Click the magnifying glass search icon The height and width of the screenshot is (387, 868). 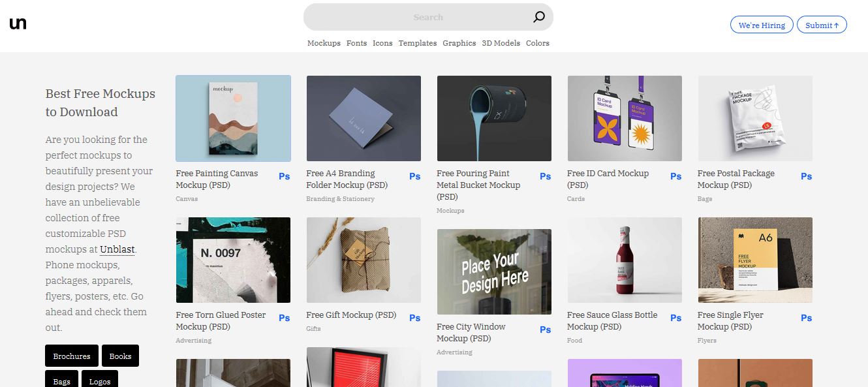click(x=538, y=17)
